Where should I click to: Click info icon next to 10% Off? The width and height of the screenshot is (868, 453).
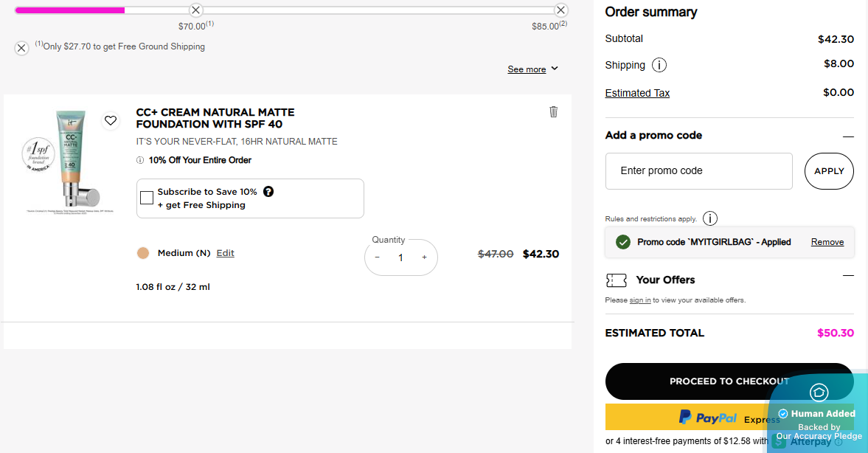140,160
